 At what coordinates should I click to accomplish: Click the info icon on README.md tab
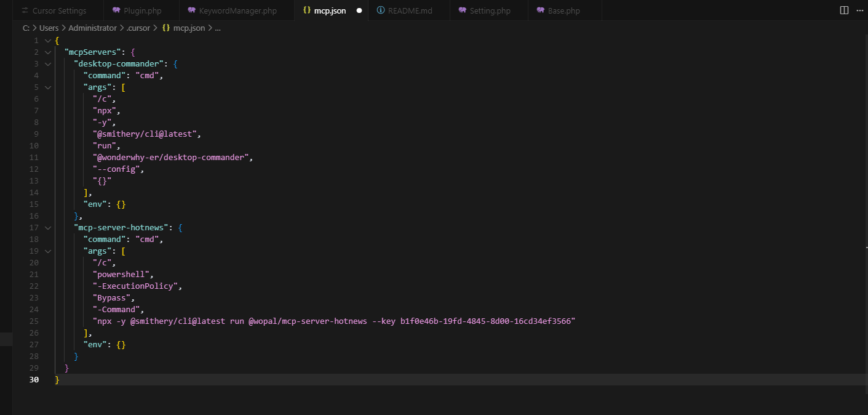(x=380, y=10)
